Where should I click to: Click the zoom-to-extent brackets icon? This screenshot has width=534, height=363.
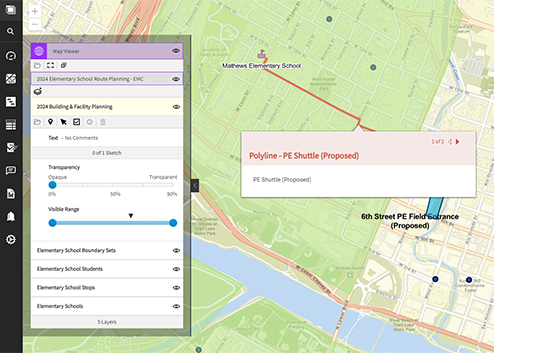pyautogui.click(x=50, y=65)
